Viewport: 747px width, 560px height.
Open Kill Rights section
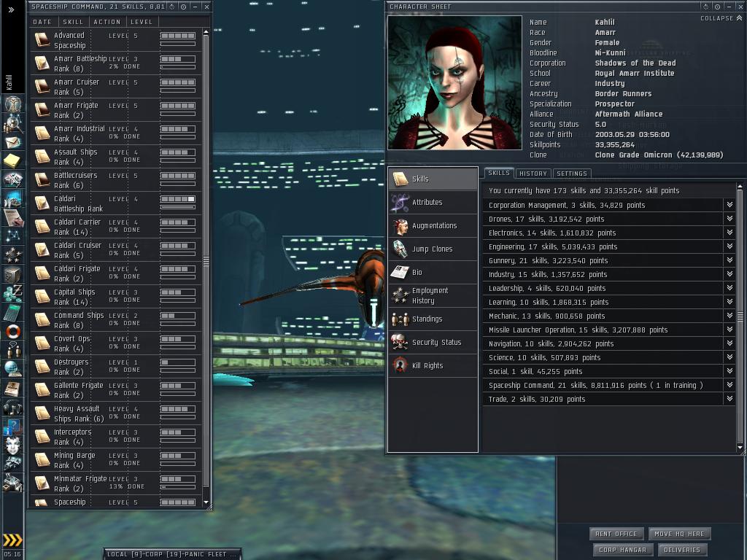coord(433,366)
